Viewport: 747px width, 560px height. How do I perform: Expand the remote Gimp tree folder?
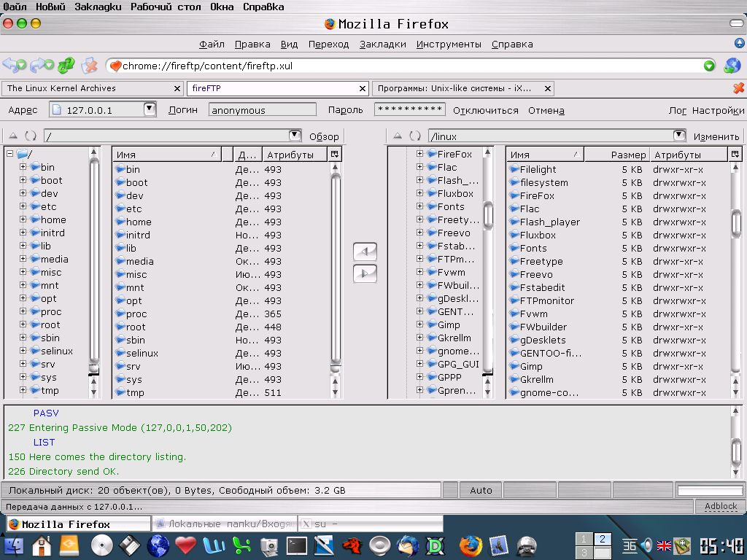tap(419, 324)
